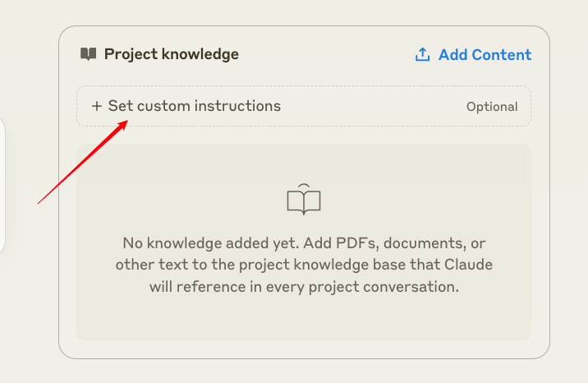Click 'will reference in every project conversation' line

[x=304, y=287]
